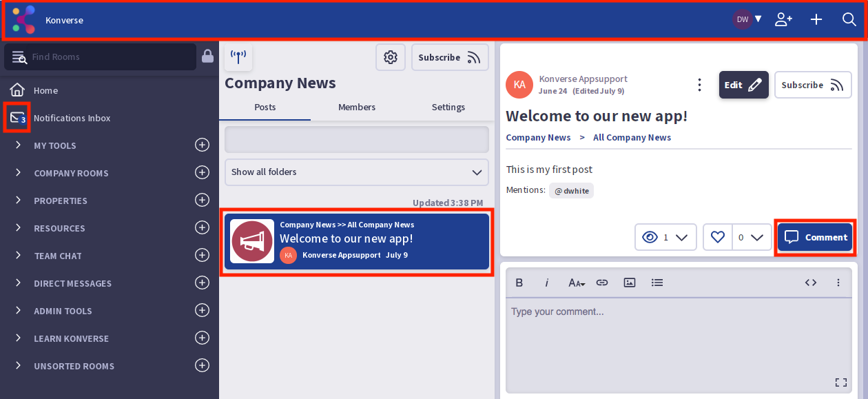
Task: Switch to the Settings tab
Action: coord(448,108)
